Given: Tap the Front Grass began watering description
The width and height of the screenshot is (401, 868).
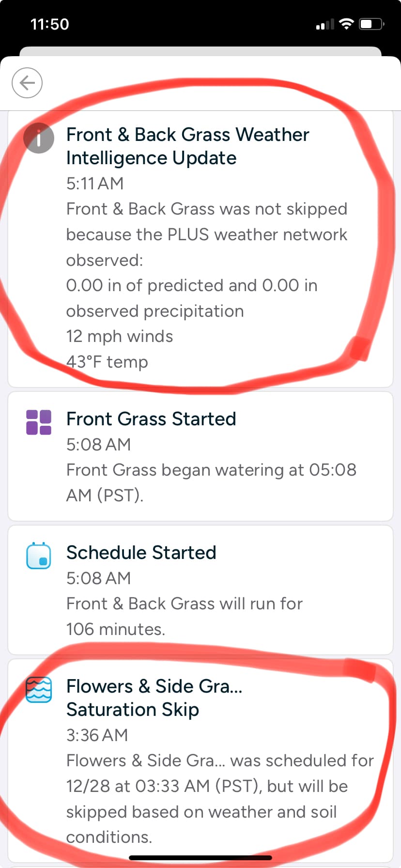Looking at the screenshot, I should [211, 482].
